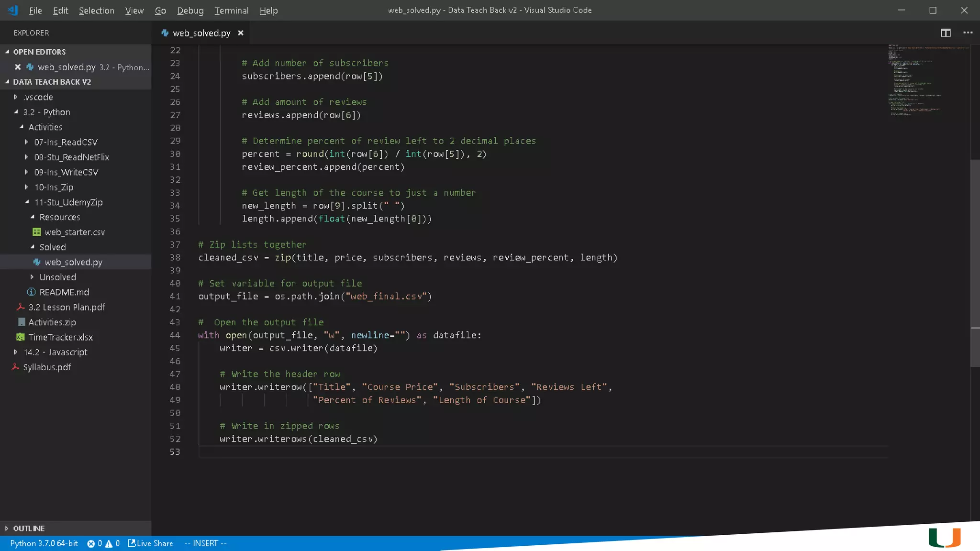Select Python 3.7.0 64-bit interpreter
Viewport: 980px width, 551px height.
pyautogui.click(x=44, y=543)
